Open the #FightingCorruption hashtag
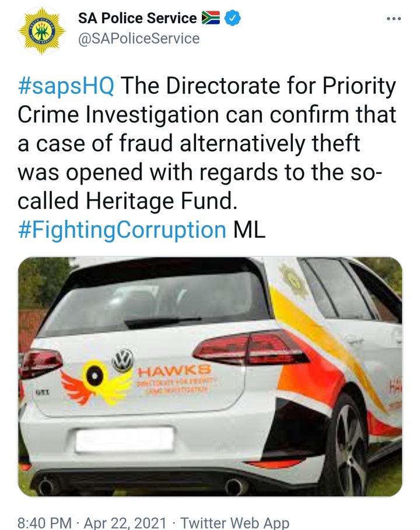This screenshot has width=420, height=530. 122,230
